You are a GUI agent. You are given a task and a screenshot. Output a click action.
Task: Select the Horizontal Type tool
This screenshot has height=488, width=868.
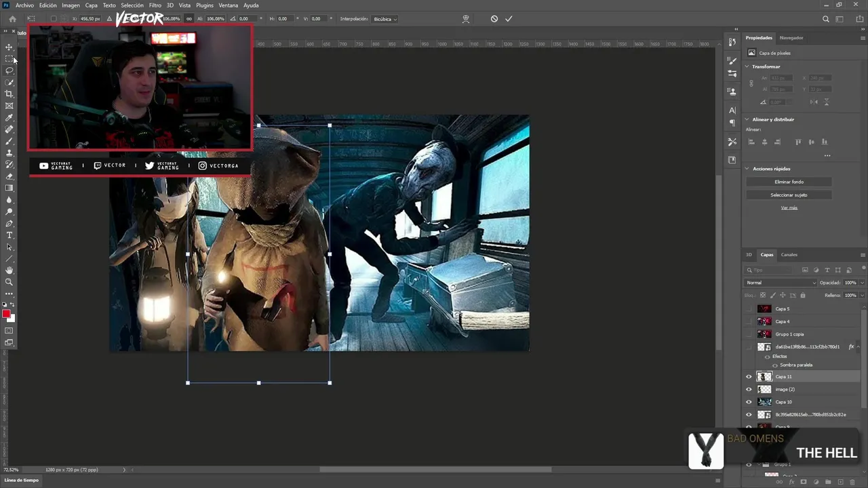9,235
